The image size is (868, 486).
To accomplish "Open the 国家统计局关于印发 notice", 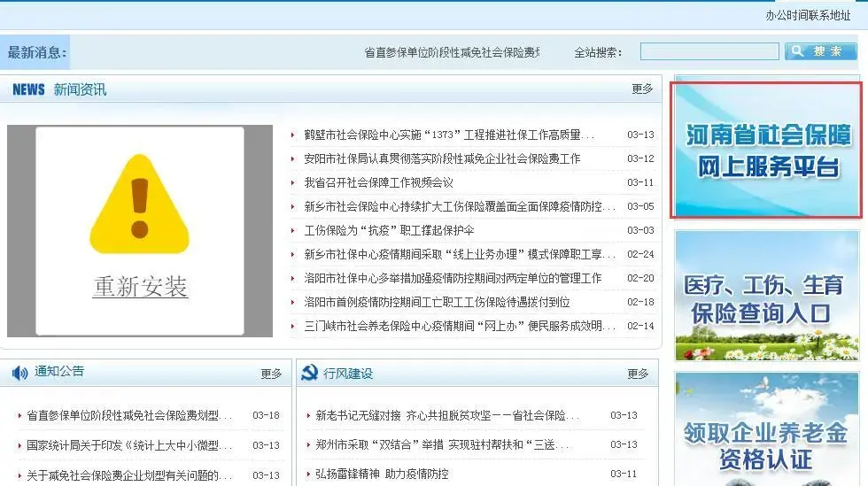I will tap(128, 445).
